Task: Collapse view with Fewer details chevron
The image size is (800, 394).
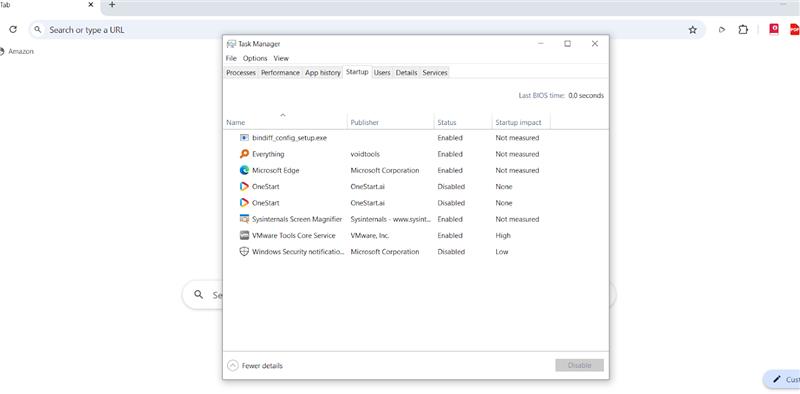Action: 233,365
